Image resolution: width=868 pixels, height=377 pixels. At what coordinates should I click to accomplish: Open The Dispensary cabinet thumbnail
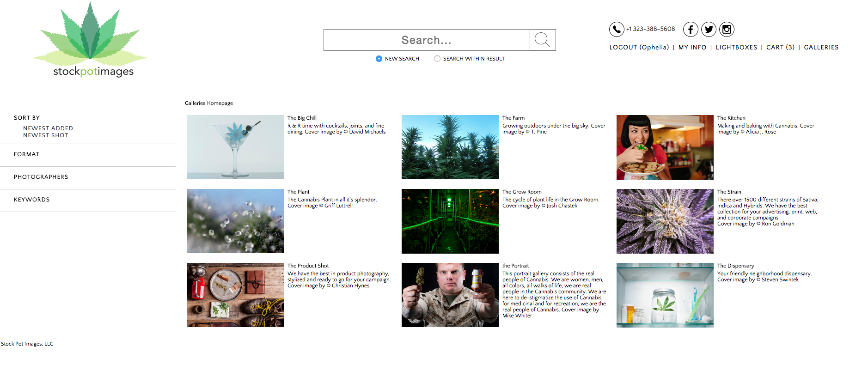[665, 295]
